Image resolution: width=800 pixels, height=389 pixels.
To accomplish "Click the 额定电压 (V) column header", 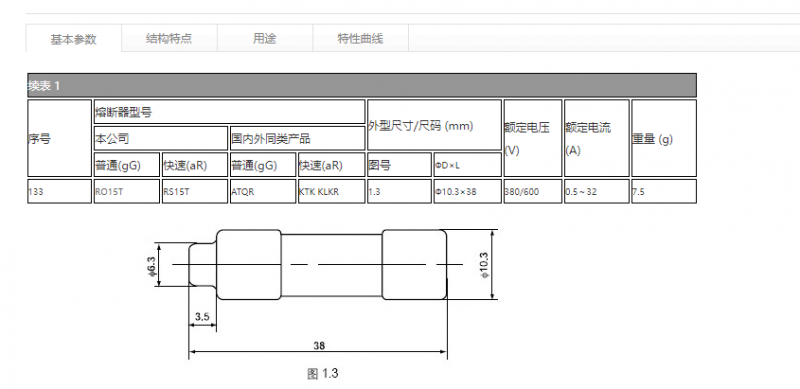I will 533,138.
